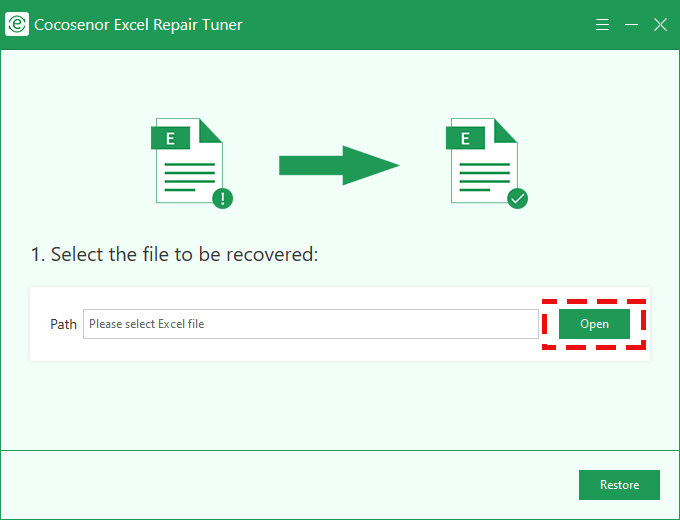Click the repaired Excel file icon

tap(487, 163)
